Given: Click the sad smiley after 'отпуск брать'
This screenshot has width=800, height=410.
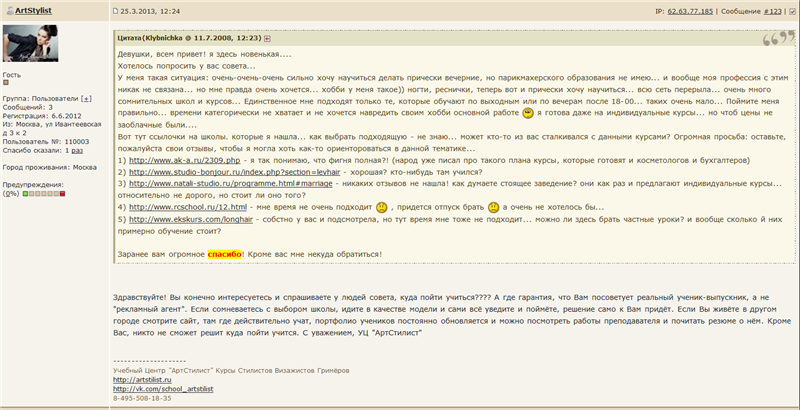Looking at the screenshot, I should 494,205.
